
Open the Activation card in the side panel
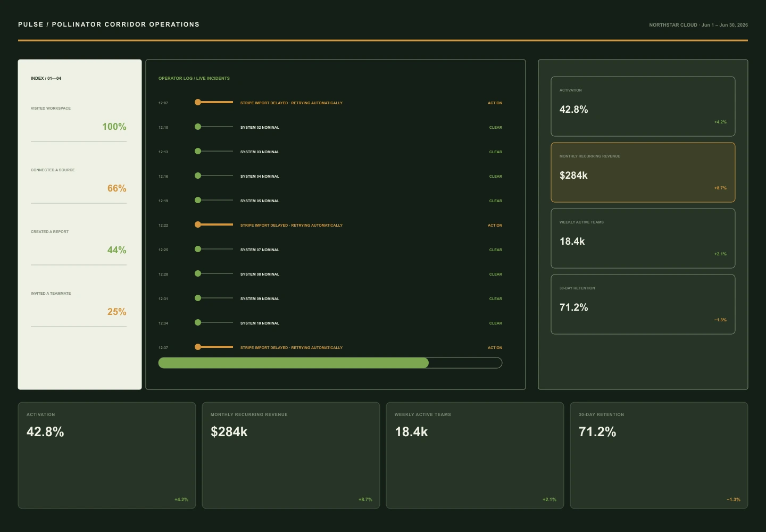[x=643, y=106]
